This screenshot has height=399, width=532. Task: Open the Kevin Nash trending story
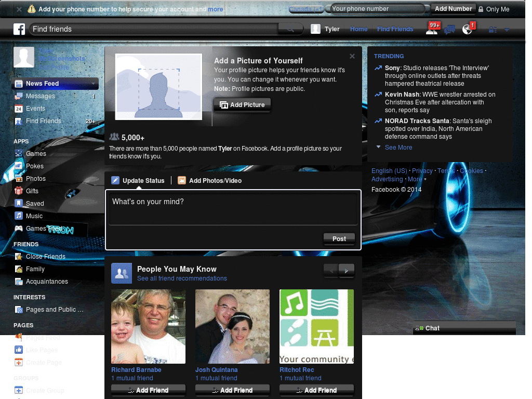click(x=440, y=102)
